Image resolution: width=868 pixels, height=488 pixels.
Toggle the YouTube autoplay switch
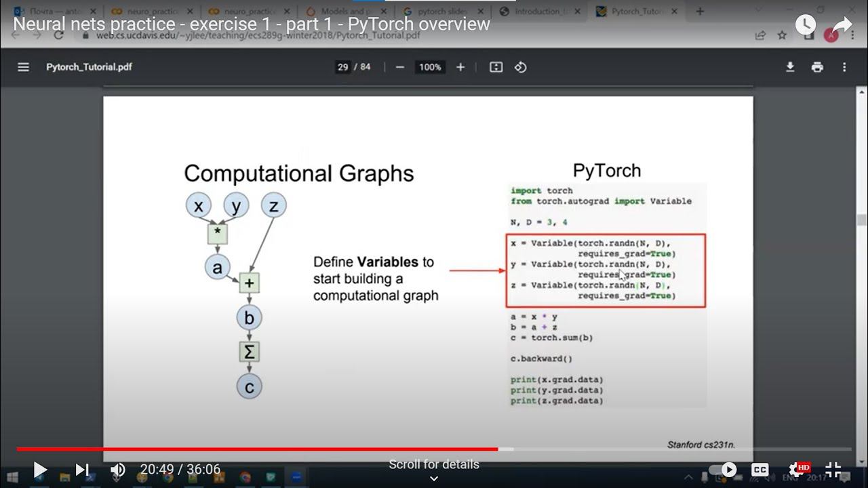click(723, 469)
